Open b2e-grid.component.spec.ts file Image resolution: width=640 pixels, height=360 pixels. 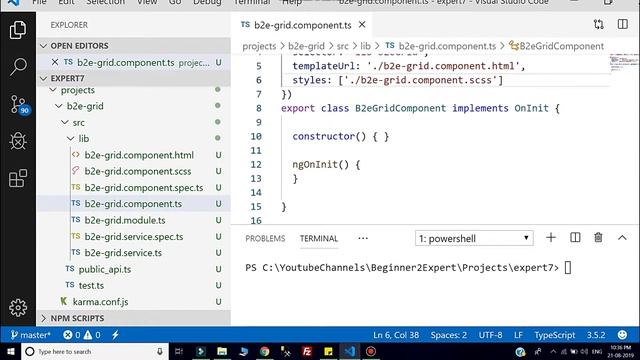[144, 188]
